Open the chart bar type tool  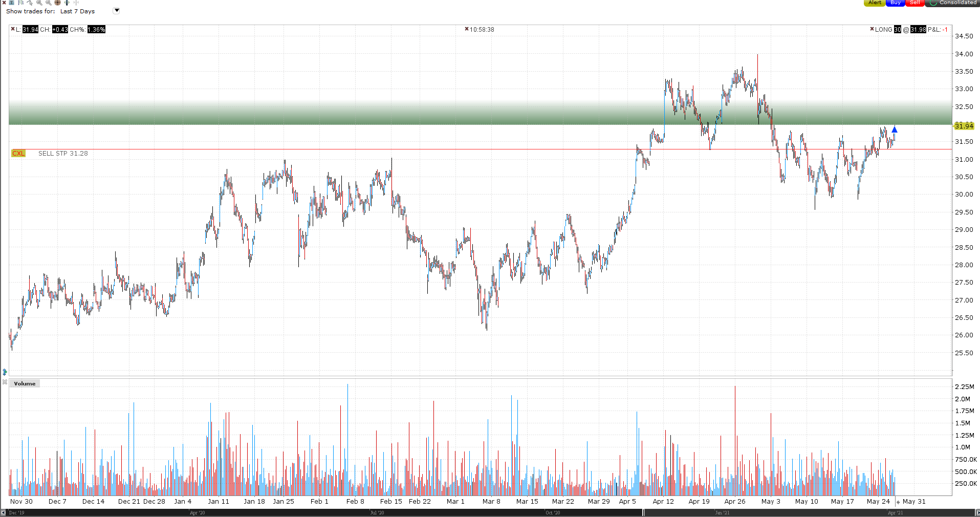20,3
